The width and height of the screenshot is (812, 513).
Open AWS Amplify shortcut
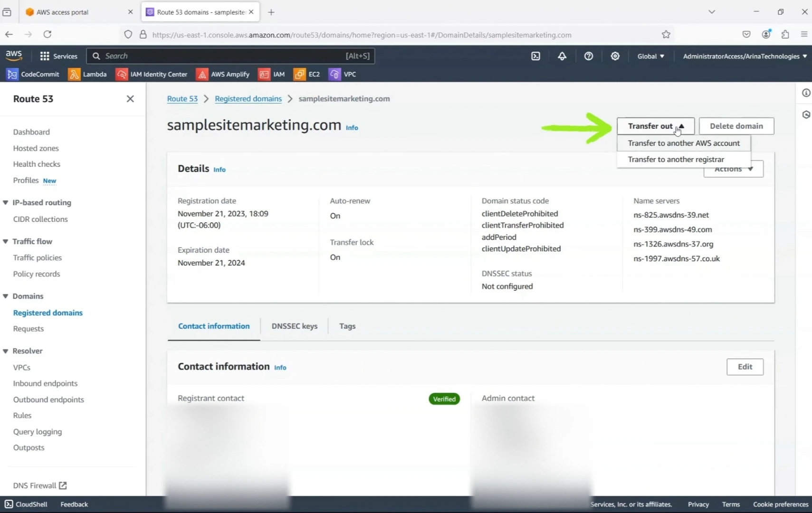(223, 74)
